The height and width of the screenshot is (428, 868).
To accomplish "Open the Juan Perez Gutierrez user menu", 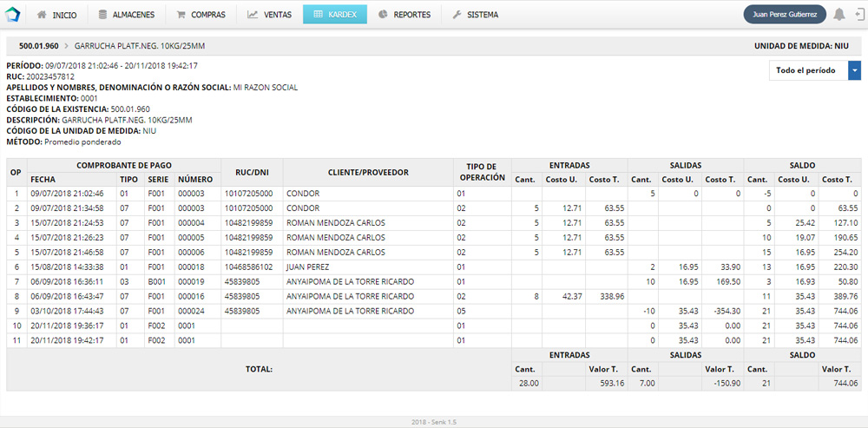I will point(785,14).
